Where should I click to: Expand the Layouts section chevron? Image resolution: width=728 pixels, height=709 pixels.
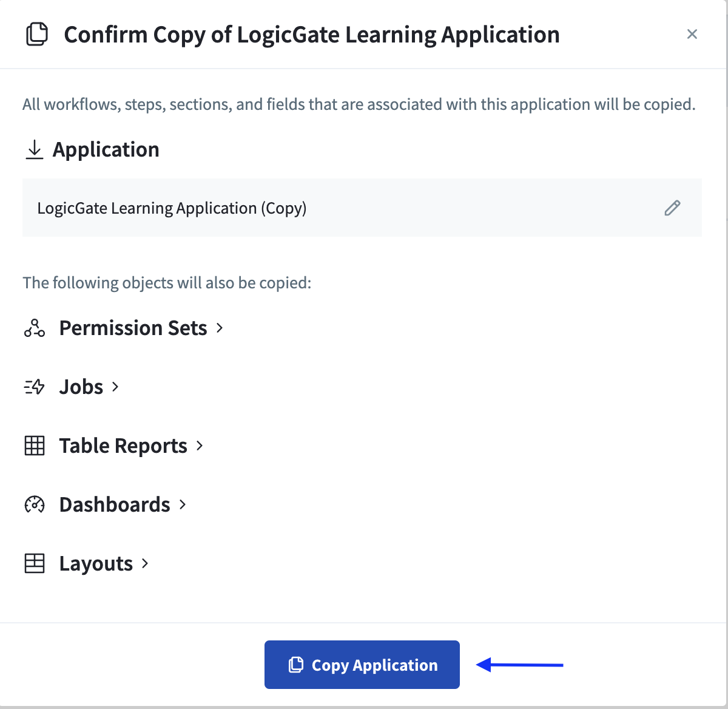(x=145, y=563)
